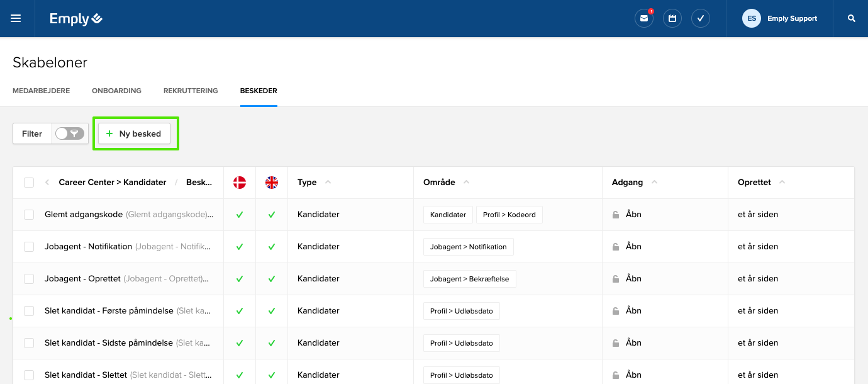Switch to the Rekruttering tab
868x384 pixels.
(x=191, y=91)
